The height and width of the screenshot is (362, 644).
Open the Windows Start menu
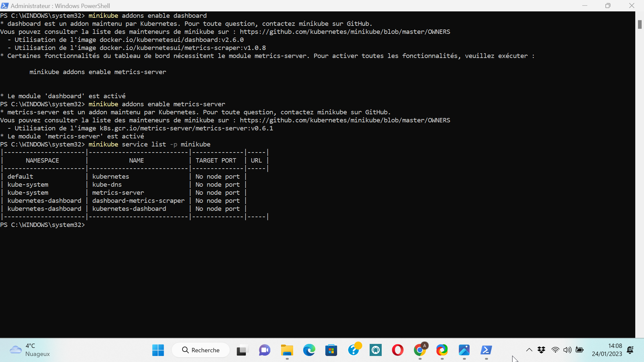pos(158,350)
